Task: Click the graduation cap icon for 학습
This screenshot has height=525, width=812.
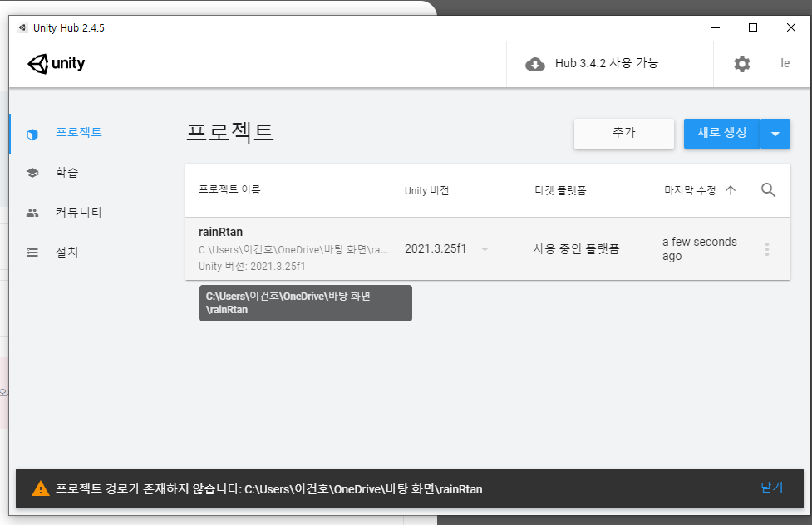Action: coord(32,173)
